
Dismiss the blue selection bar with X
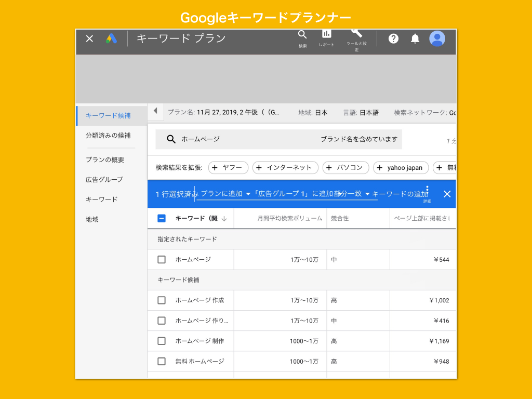click(x=447, y=194)
